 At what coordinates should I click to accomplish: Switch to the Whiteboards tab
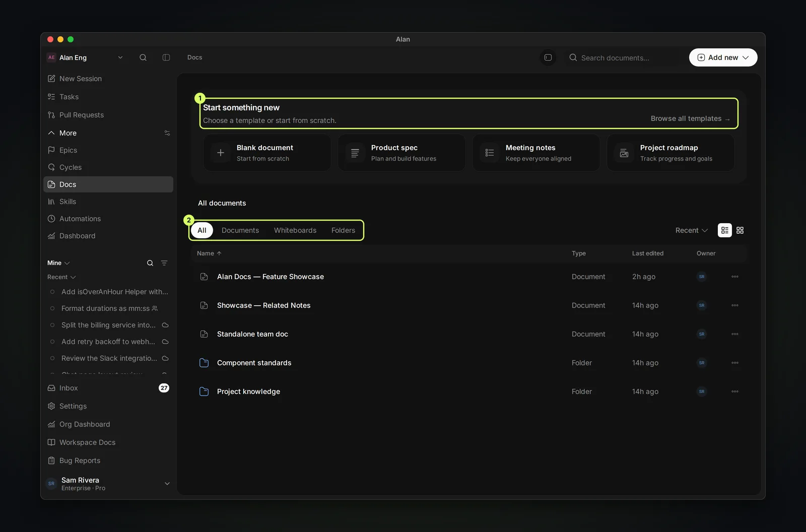coord(295,230)
